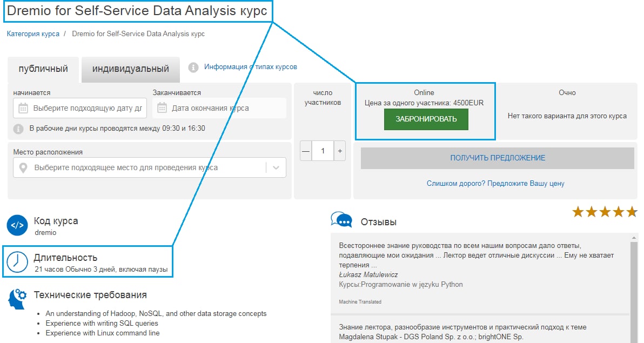Click the price text 4500EUR
The height and width of the screenshot is (343, 644).
[468, 103]
